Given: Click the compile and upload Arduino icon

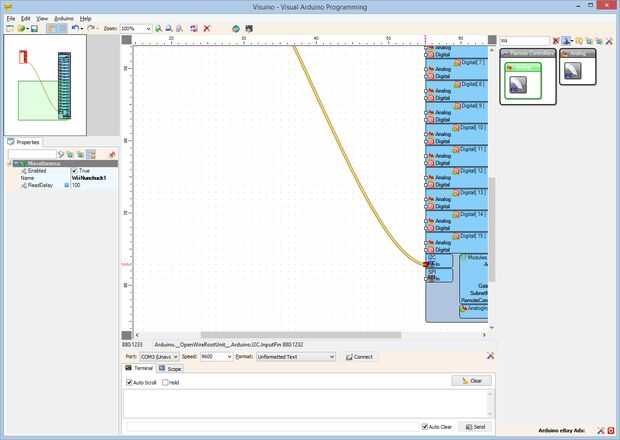Looking at the screenshot, I should 249,28.
